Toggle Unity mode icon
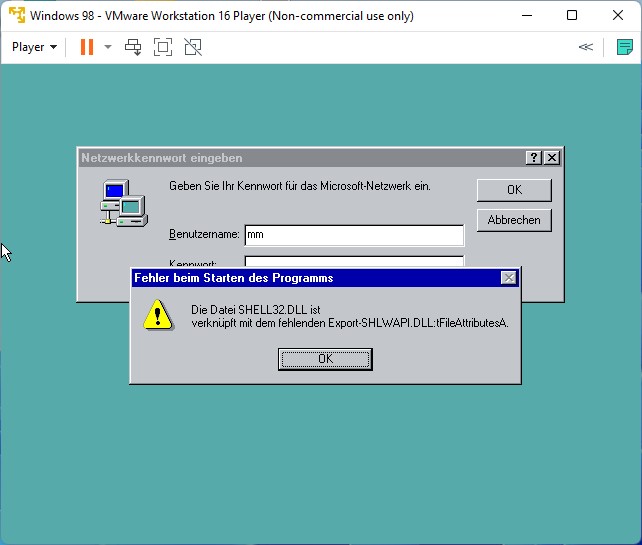This screenshot has height=545, width=642. 193,47
